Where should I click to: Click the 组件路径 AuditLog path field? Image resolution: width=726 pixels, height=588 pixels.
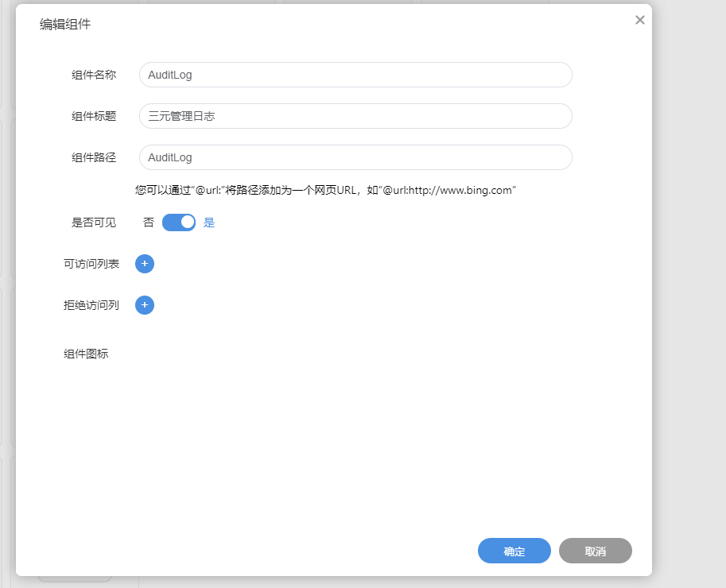point(355,157)
